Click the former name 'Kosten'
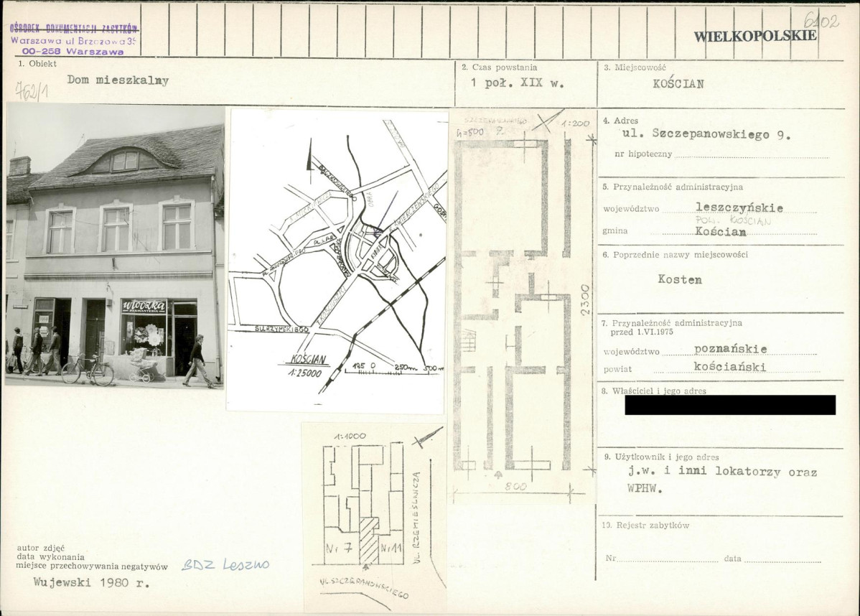Screen dimensions: 860x616 [x=680, y=279]
